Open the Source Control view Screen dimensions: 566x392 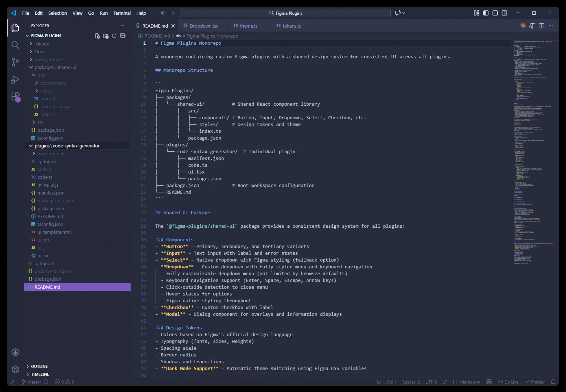click(x=15, y=62)
